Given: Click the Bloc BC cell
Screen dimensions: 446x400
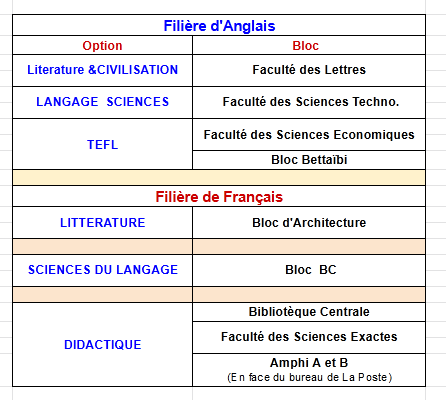Looking at the screenshot, I should 309,270.
